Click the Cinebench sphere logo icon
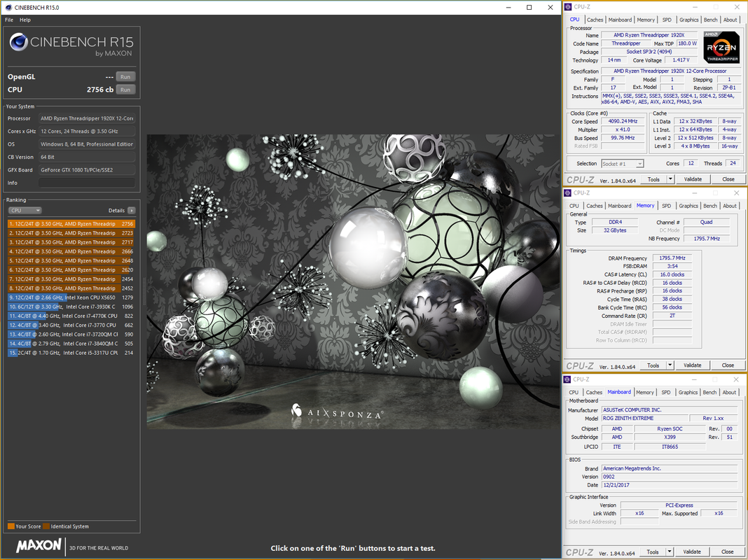Image resolution: width=748 pixels, height=560 pixels. pyautogui.click(x=18, y=43)
